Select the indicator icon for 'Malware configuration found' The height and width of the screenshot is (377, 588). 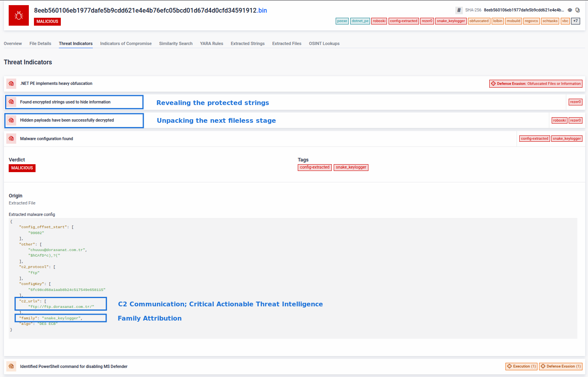[11, 139]
